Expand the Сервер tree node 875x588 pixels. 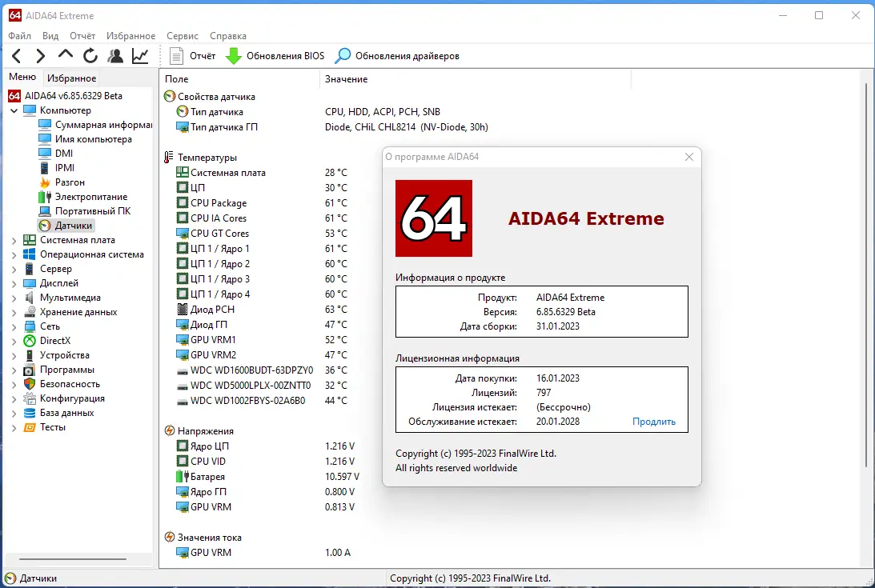point(14,270)
